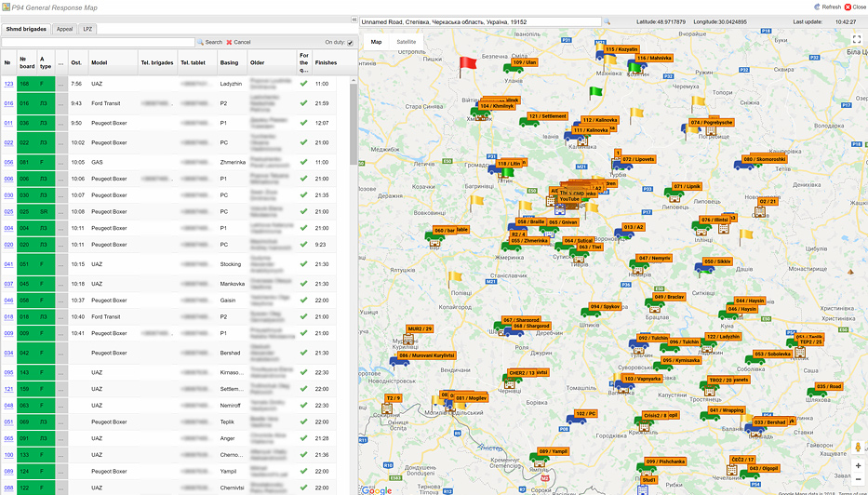The width and height of the screenshot is (868, 495).
Task: Open brigade link 123
Action: (8, 84)
